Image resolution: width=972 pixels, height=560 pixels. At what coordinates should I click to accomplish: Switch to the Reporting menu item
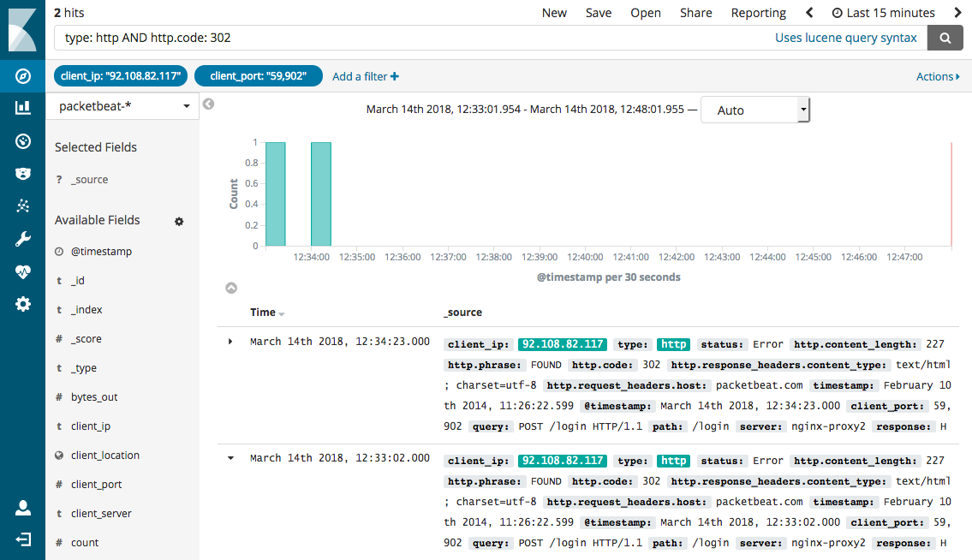pos(758,13)
